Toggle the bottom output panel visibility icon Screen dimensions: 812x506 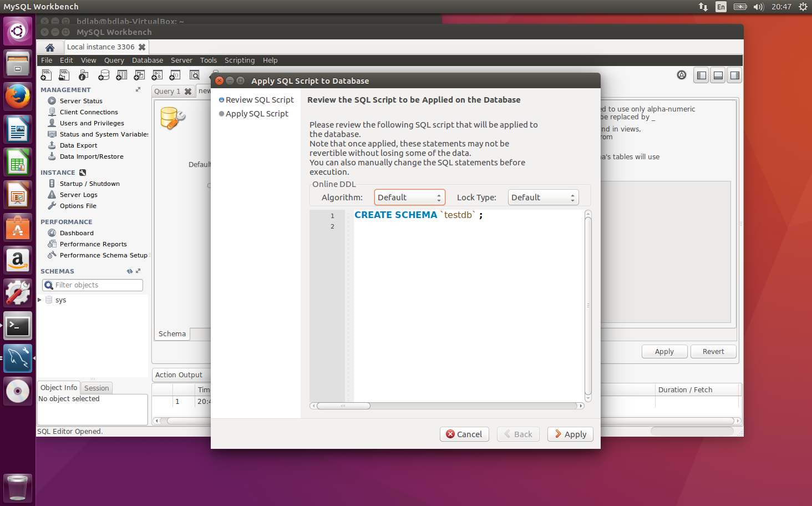tap(718, 75)
